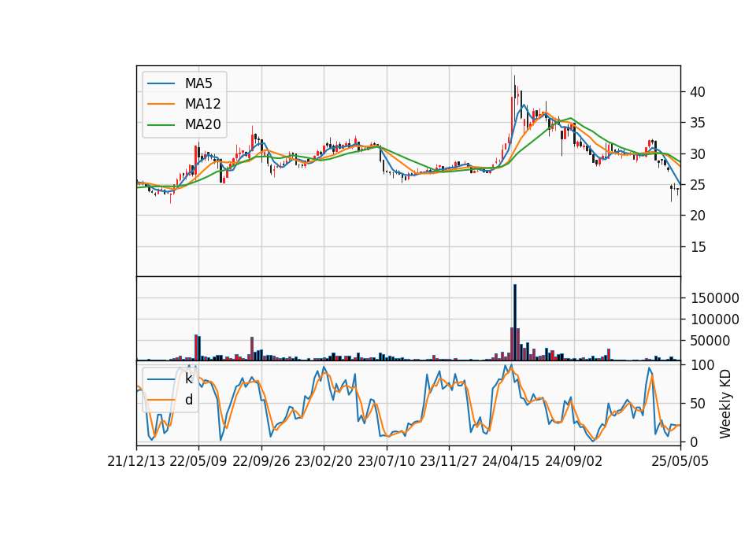
Task: Click the tallest volume bar near 24/04/15
Action: pos(515,323)
